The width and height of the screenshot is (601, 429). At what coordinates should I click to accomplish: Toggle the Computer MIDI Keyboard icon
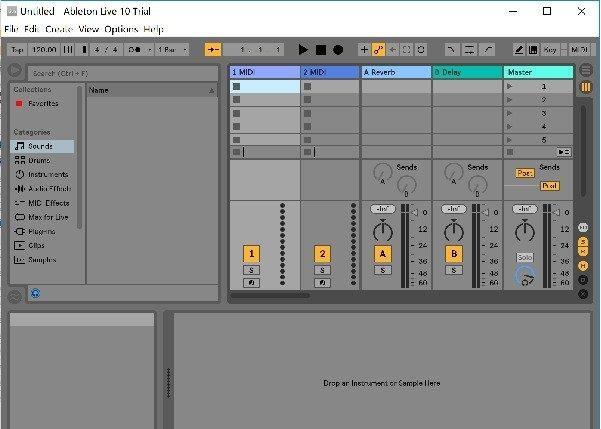[x=533, y=50]
